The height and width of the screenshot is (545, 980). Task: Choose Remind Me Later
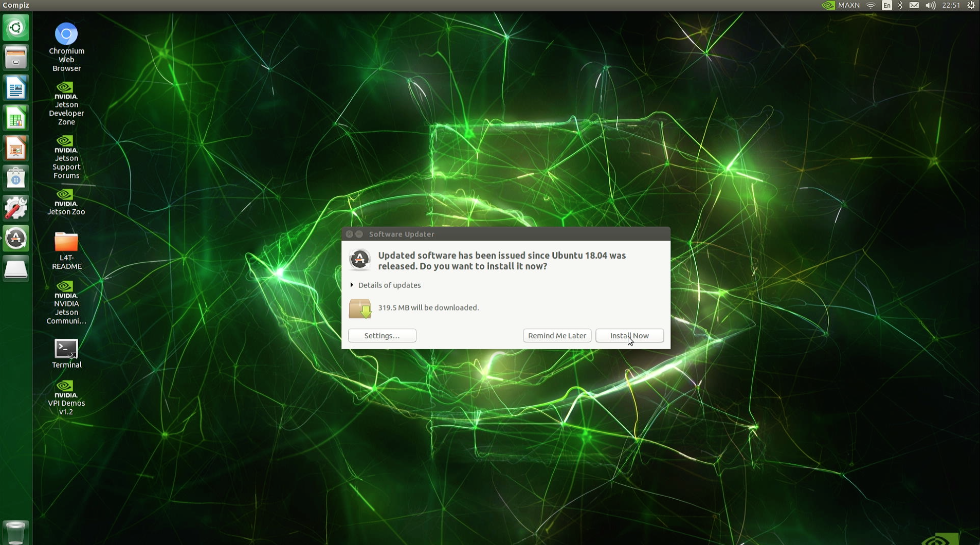[x=557, y=336]
